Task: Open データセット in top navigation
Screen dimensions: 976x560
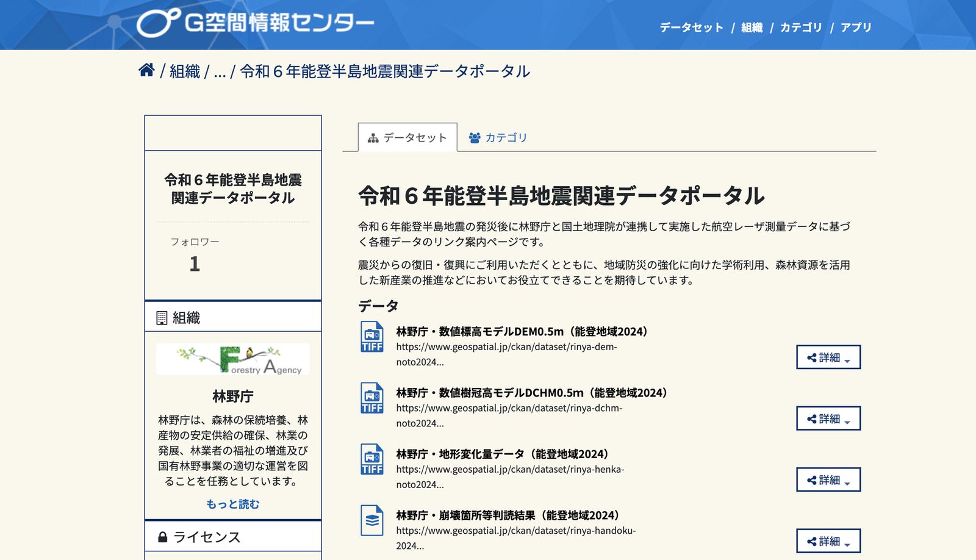Action: click(691, 27)
